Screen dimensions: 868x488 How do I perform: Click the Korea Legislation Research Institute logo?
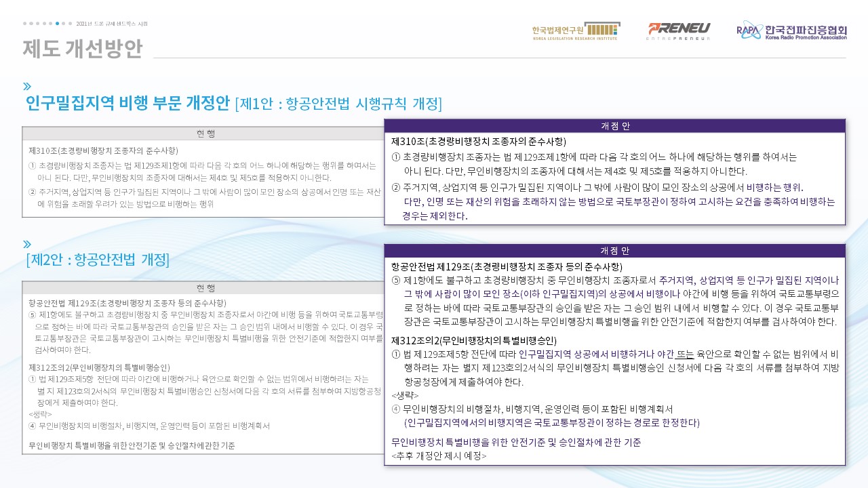click(576, 32)
